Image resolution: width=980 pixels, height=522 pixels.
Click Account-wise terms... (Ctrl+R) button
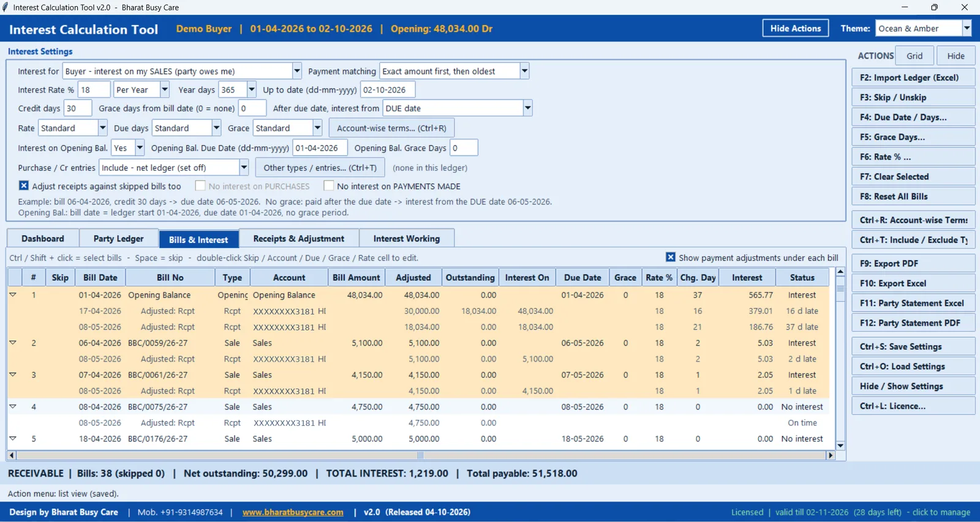[x=391, y=128]
